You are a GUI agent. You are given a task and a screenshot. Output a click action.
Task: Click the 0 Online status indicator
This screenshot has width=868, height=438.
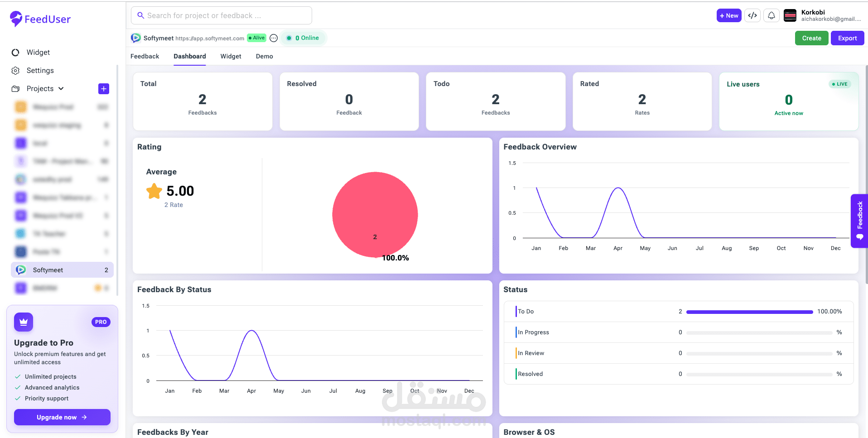(x=303, y=38)
